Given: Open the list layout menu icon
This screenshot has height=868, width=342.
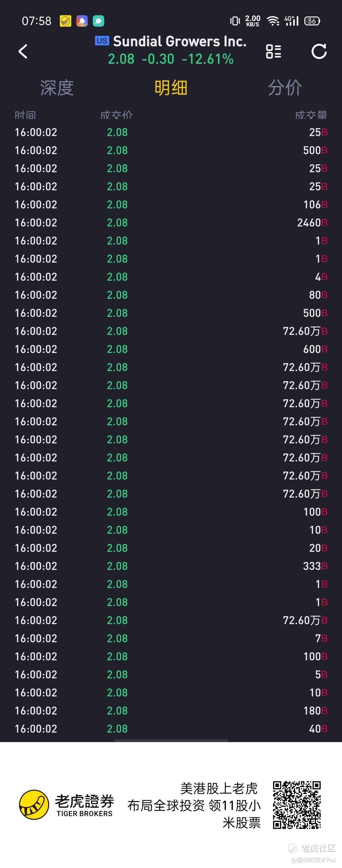Looking at the screenshot, I should click(273, 51).
